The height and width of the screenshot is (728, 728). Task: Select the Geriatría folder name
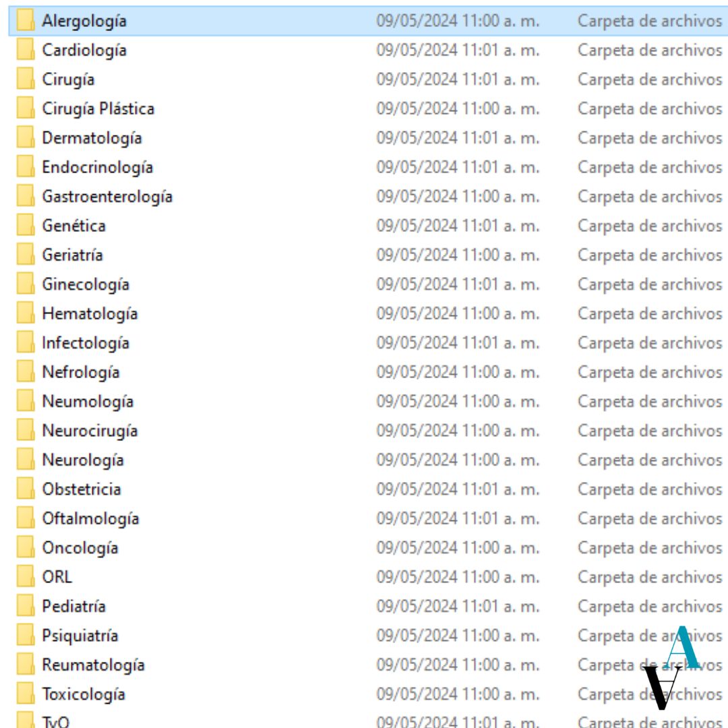pos(72,255)
